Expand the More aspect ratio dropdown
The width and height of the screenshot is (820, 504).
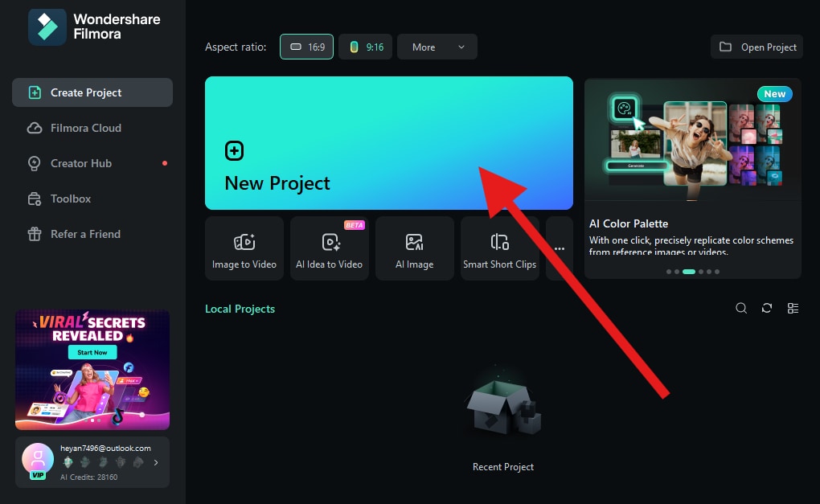click(x=437, y=47)
